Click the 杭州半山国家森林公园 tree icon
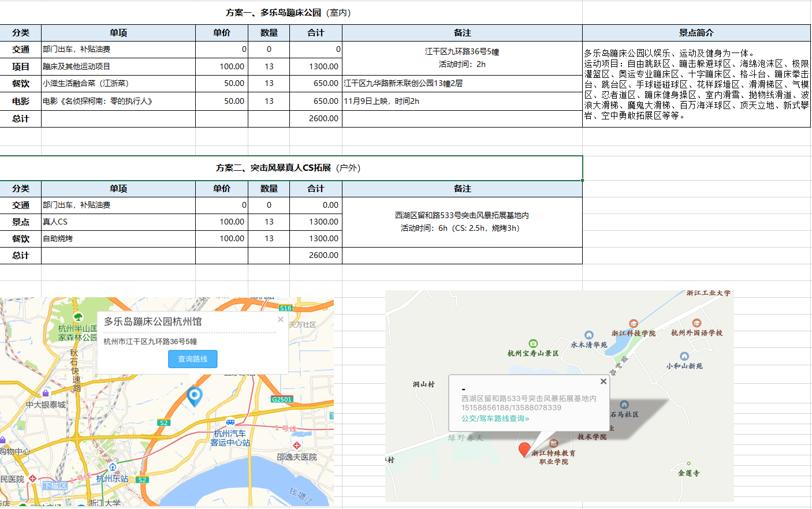Viewport: 812px width, 509px height. [x=79, y=317]
